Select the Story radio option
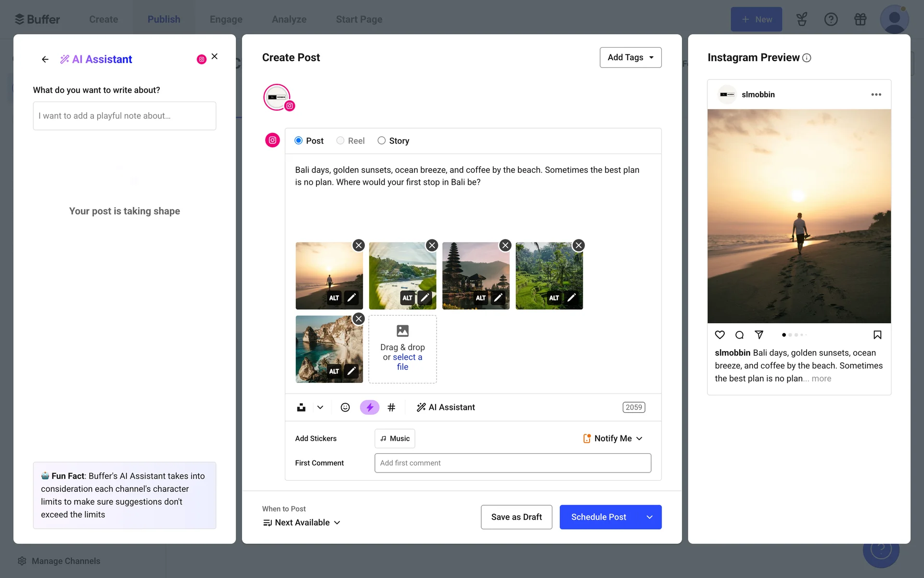Image resolution: width=924 pixels, height=578 pixels. 382,141
